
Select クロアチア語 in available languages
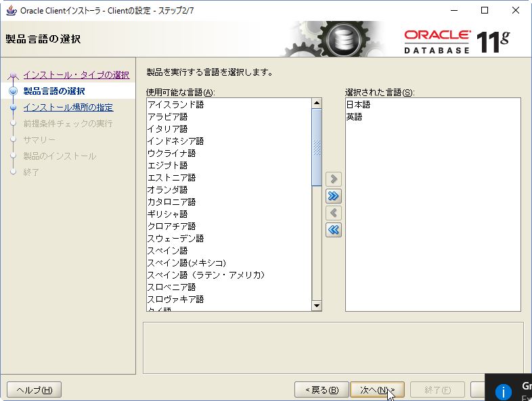229,227
